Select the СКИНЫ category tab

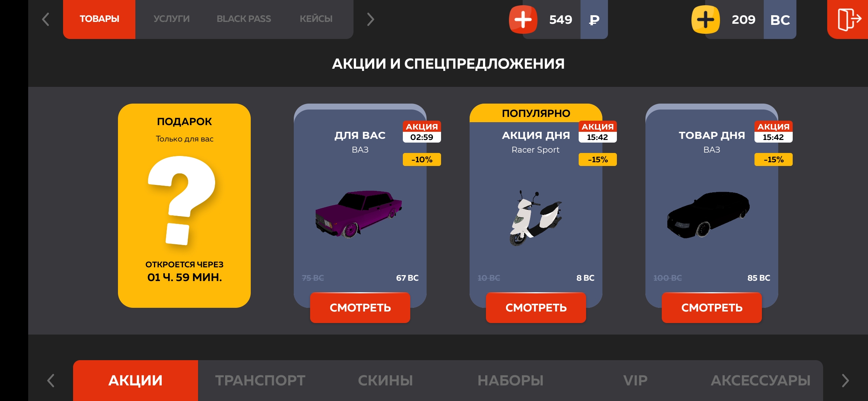(x=385, y=381)
